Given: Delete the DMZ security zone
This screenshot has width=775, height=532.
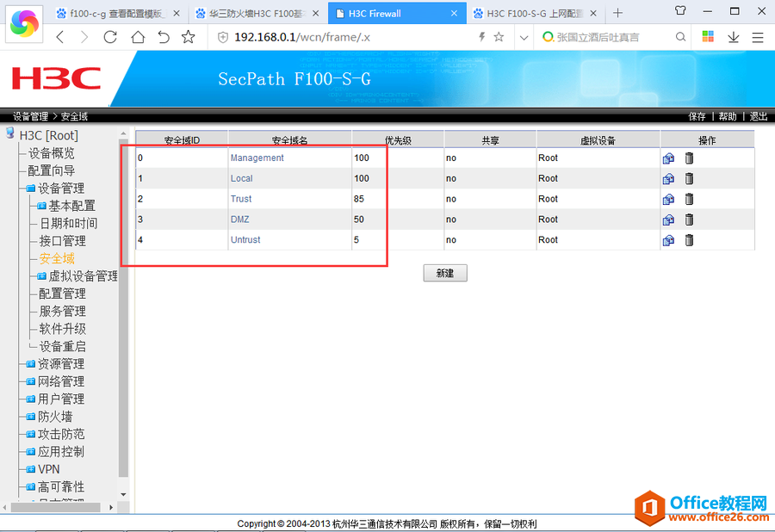Looking at the screenshot, I should (x=689, y=220).
